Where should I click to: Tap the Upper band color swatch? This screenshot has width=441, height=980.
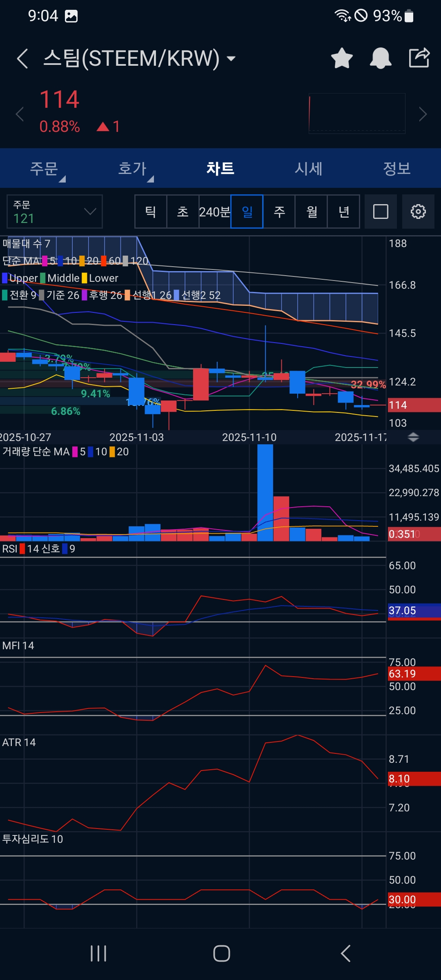5,278
